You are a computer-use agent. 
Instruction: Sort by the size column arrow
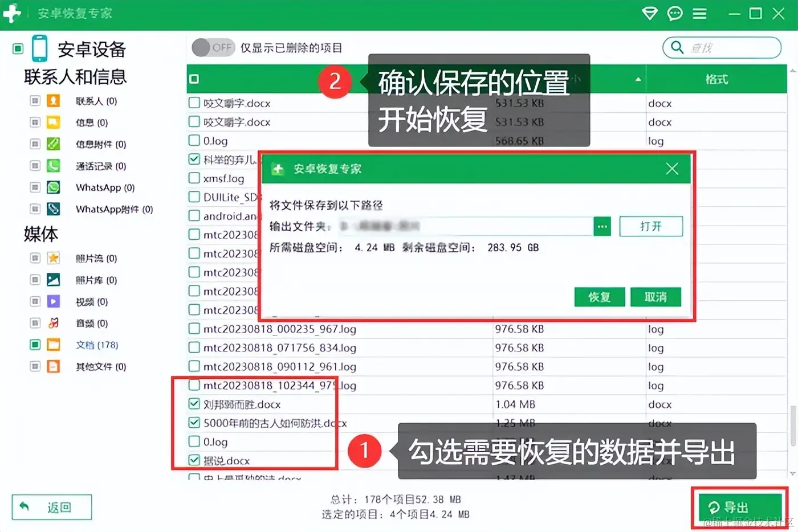638,79
